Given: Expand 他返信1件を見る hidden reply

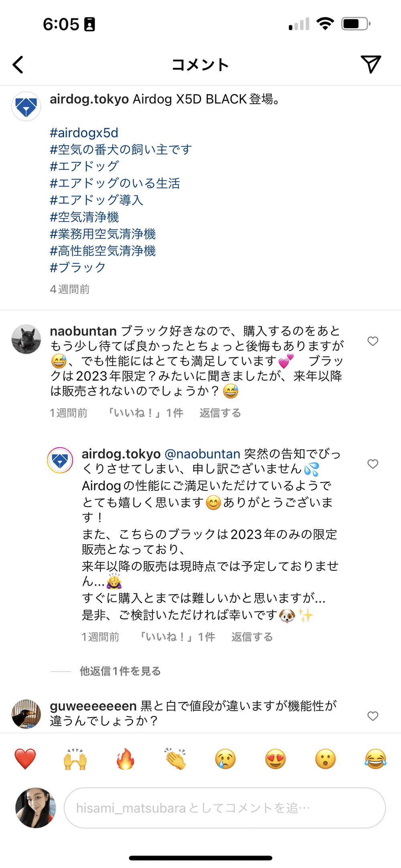Looking at the screenshot, I should pyautogui.click(x=120, y=671).
